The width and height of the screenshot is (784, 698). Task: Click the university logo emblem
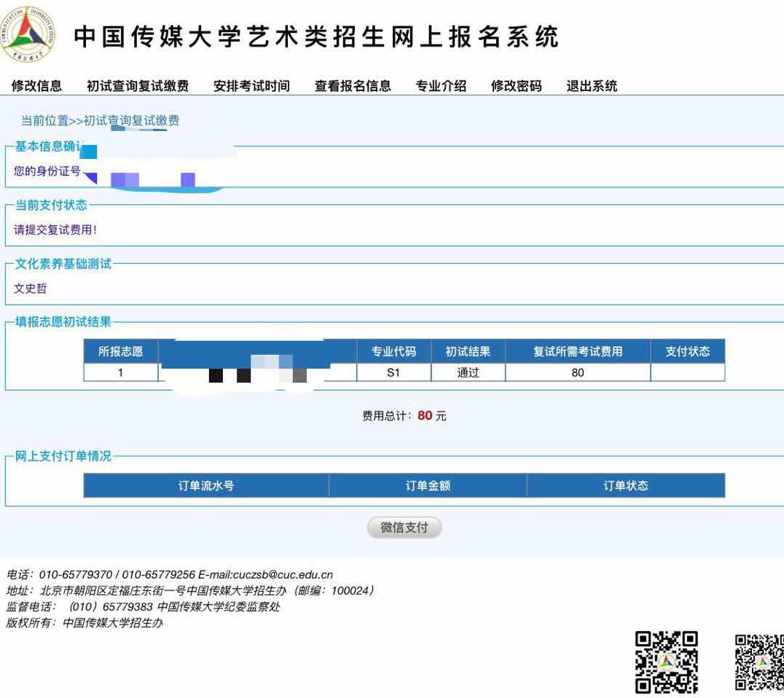[x=27, y=34]
